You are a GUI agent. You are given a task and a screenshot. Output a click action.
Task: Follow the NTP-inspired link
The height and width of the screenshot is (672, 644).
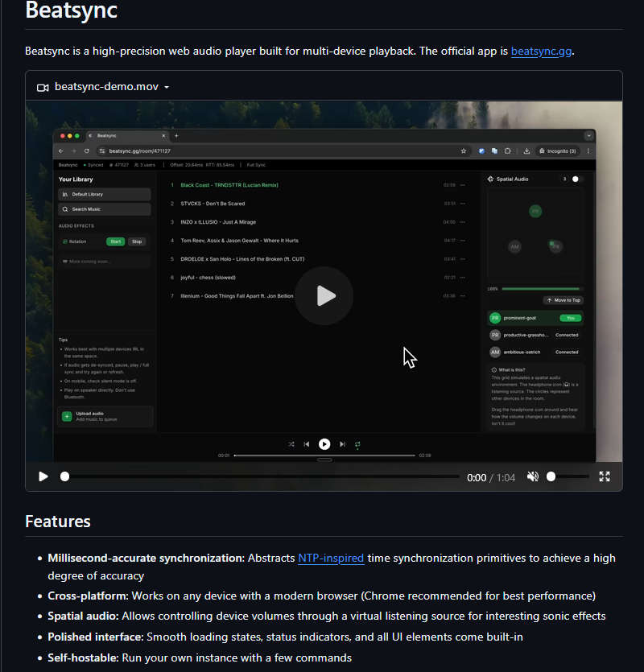pos(331,558)
